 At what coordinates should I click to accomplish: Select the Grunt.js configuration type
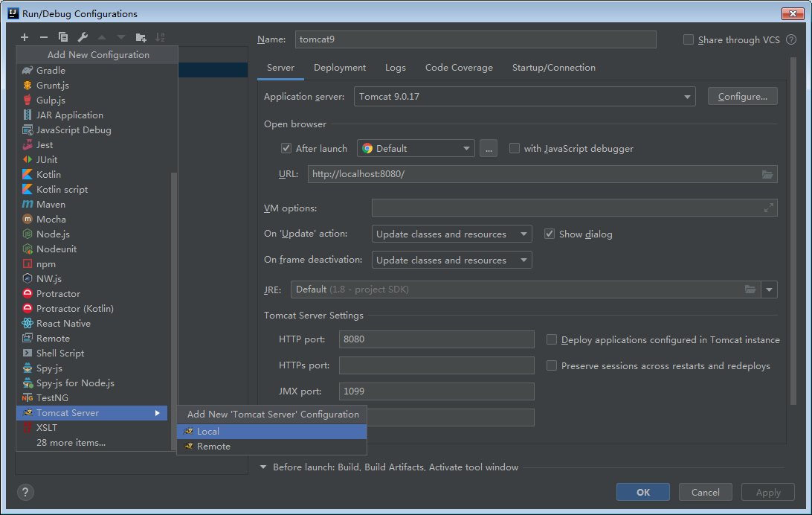92,86
